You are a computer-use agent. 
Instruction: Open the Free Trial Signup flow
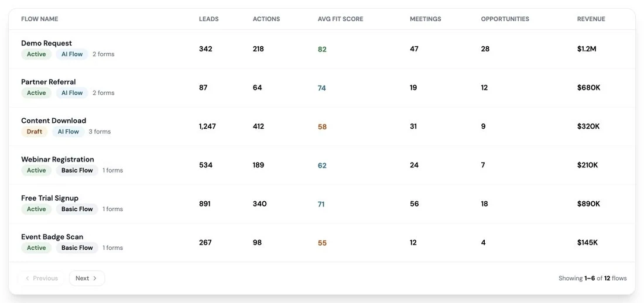[50, 198]
